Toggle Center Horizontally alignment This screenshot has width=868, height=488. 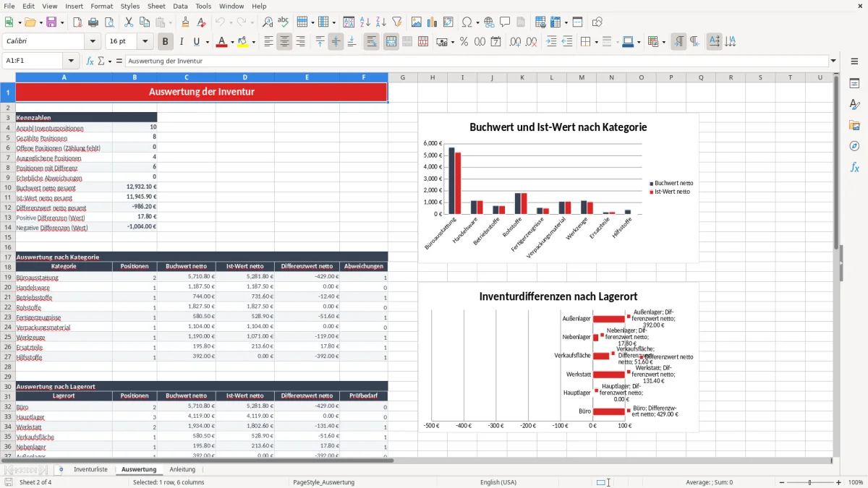click(284, 42)
